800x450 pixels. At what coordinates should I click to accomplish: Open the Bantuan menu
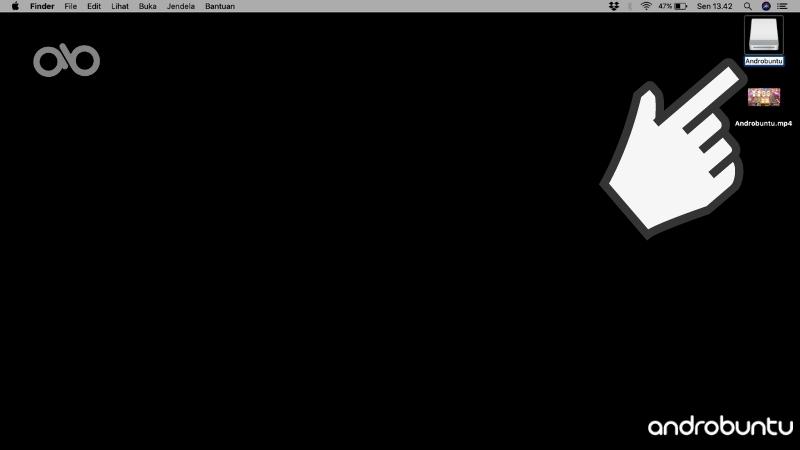(x=220, y=6)
